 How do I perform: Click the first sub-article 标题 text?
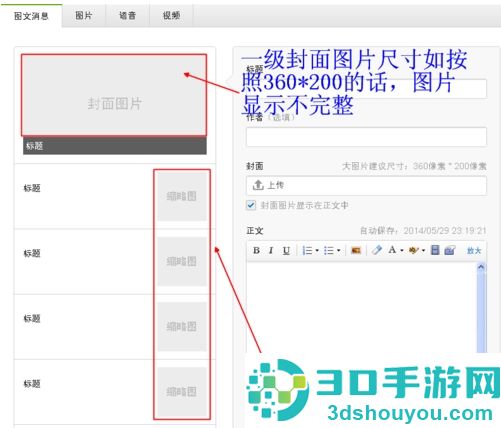(x=32, y=188)
